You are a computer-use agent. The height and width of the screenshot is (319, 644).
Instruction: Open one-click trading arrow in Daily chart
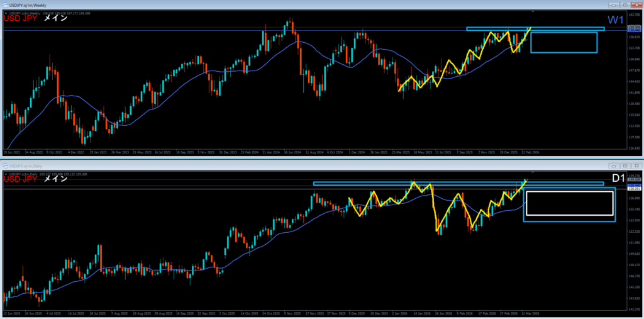pyautogui.click(x=6, y=174)
